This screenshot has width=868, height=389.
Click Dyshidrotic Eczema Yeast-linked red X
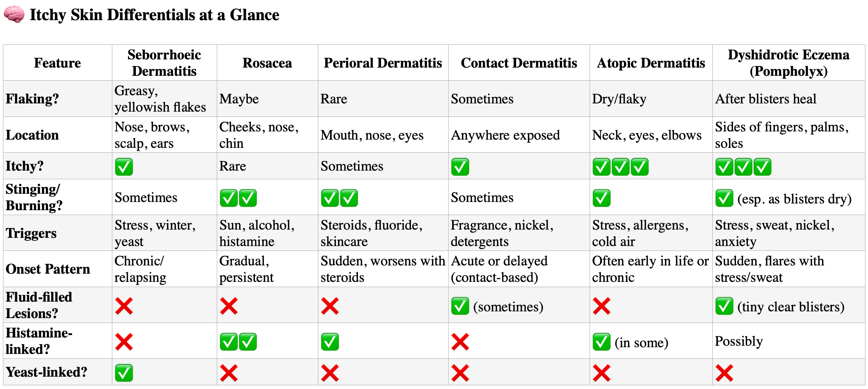coord(724,373)
